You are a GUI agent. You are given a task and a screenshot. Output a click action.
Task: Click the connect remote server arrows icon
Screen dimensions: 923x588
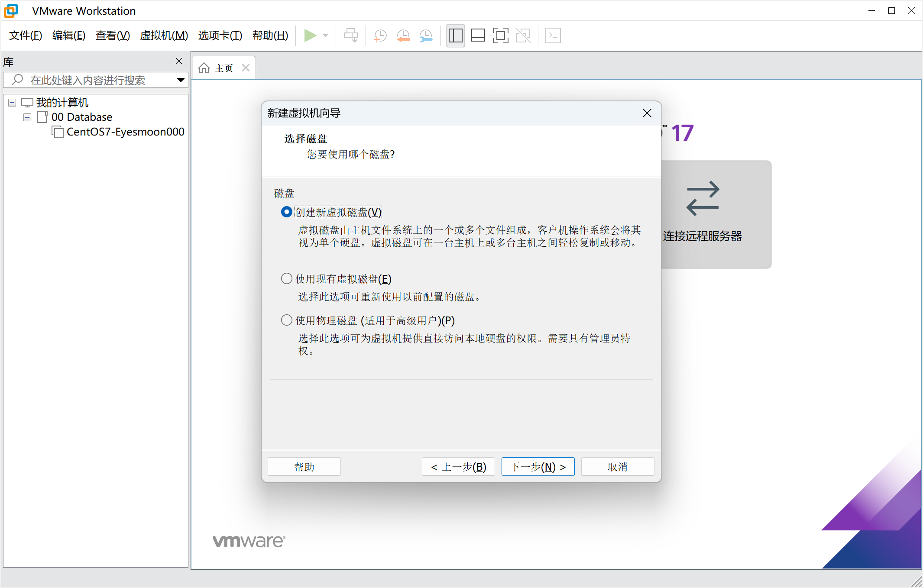pyautogui.click(x=703, y=198)
